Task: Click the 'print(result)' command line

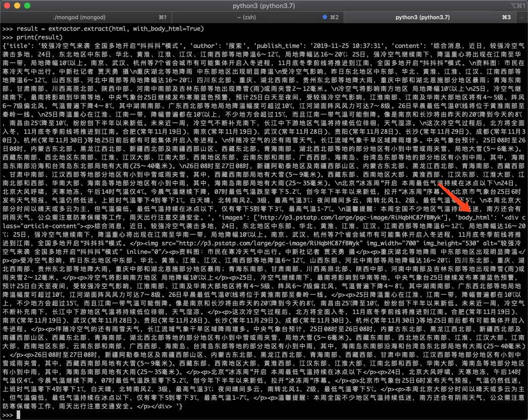Action: click(x=39, y=37)
